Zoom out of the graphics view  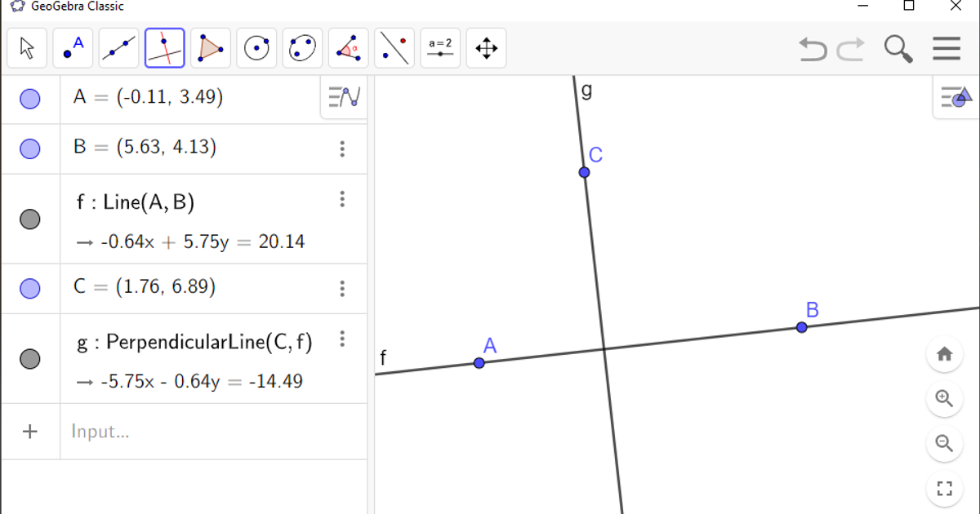944,444
